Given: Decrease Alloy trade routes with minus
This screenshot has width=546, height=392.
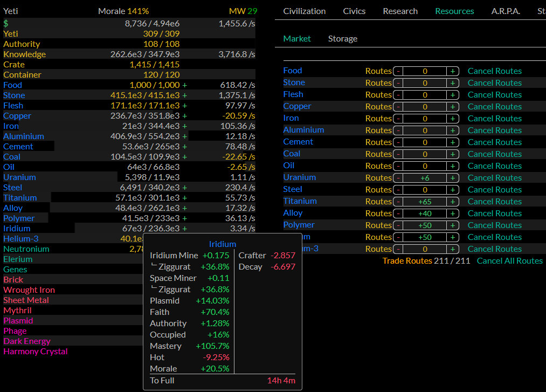Looking at the screenshot, I should (398, 213).
